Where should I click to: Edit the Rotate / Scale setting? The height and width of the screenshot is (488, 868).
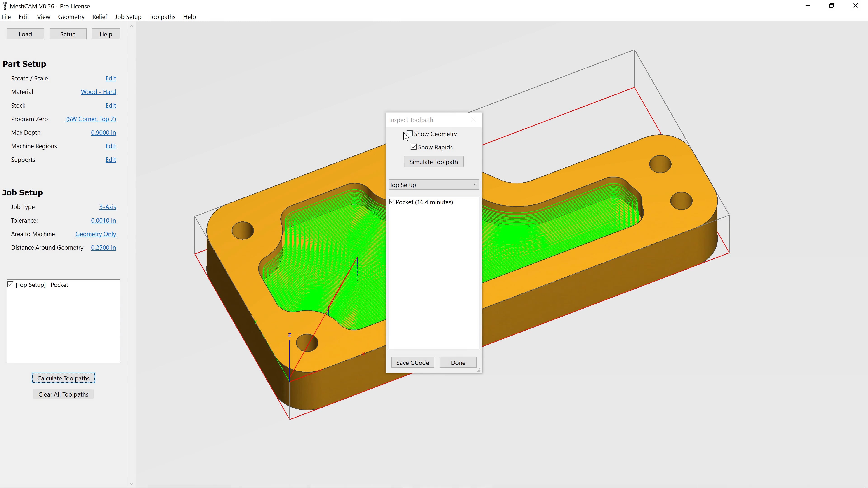(x=111, y=78)
